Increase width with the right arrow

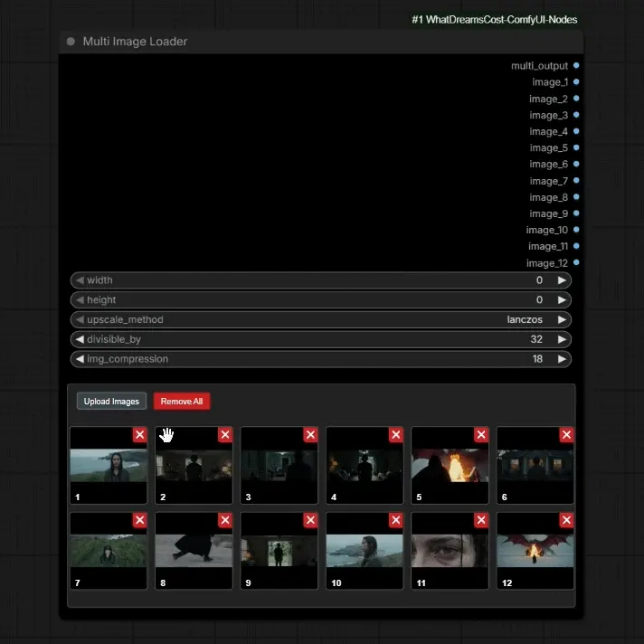562,280
